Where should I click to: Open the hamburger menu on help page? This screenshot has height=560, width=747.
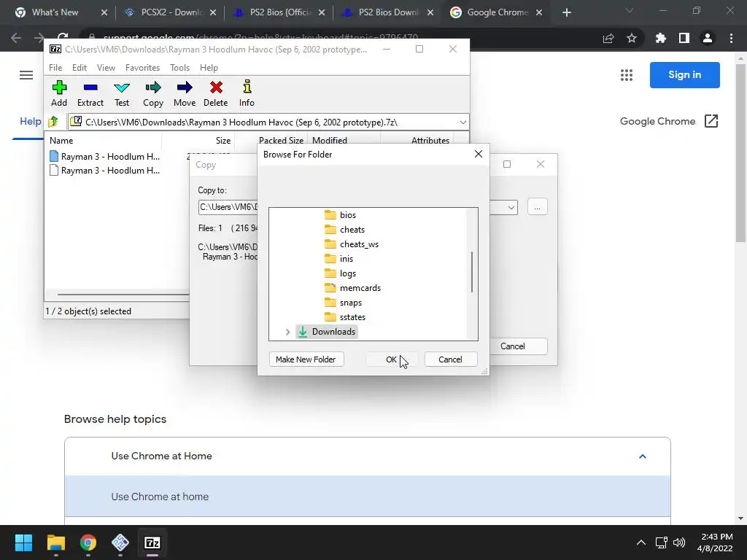[x=26, y=75]
